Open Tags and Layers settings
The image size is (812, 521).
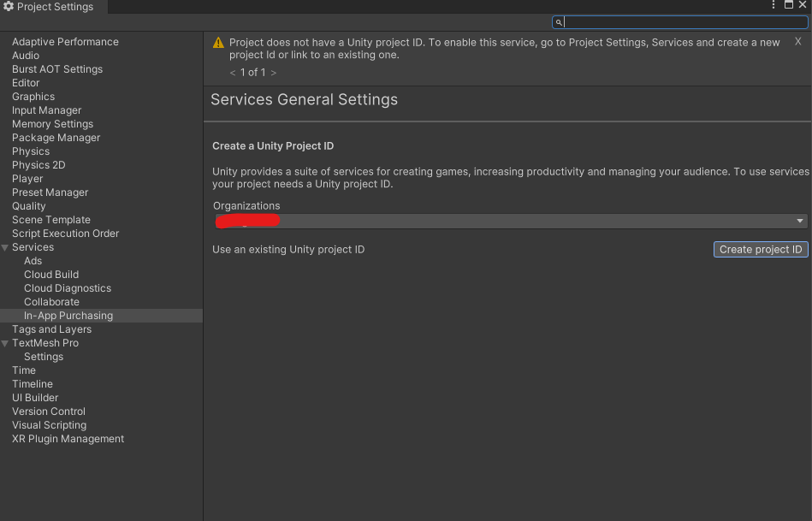[51, 329]
